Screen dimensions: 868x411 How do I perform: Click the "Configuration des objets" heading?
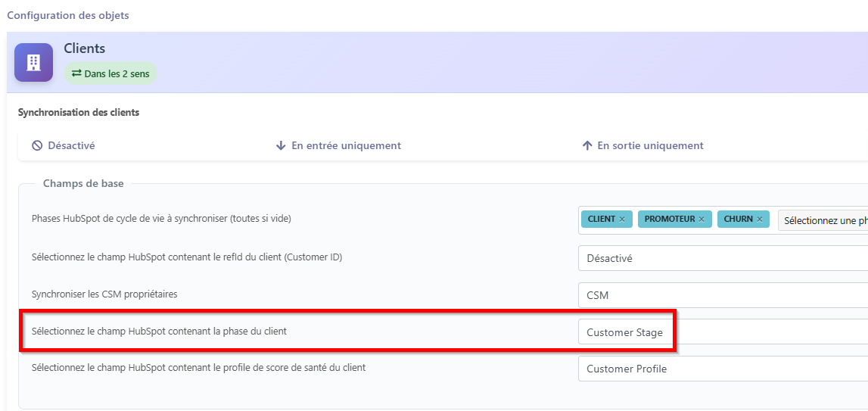click(68, 15)
